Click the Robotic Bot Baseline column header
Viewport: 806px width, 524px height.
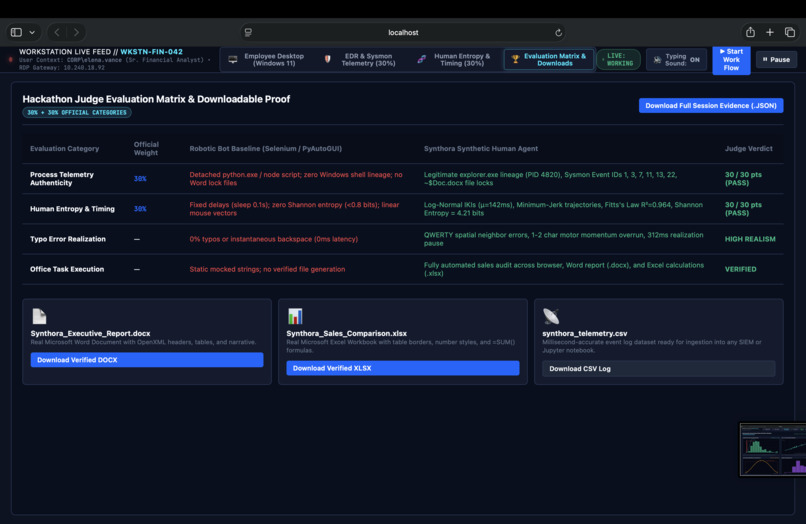click(265, 149)
